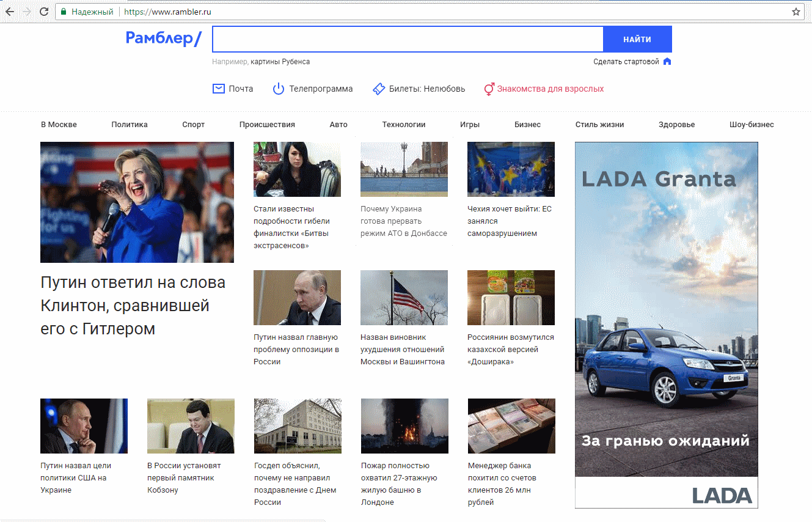The height and width of the screenshot is (522, 812).
Task: Click the LADA Granta advertisement banner
Action: point(667,325)
